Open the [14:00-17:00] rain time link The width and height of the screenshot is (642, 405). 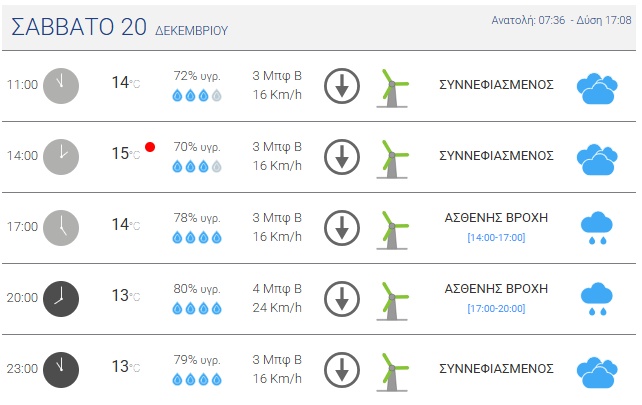coord(496,237)
